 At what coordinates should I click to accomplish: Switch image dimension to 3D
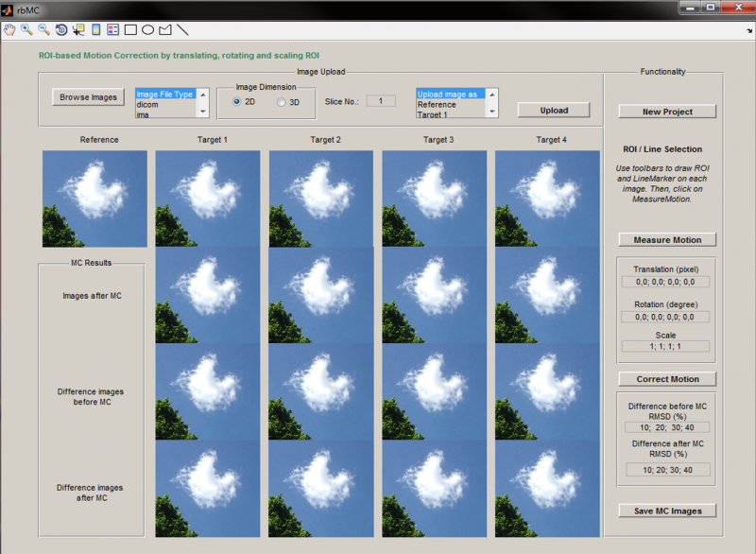point(281,102)
